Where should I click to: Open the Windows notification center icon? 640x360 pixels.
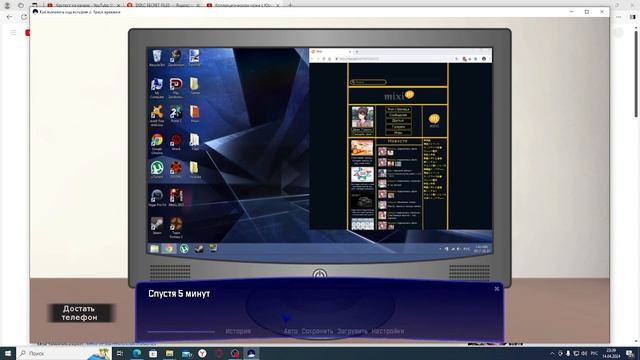click(630, 353)
